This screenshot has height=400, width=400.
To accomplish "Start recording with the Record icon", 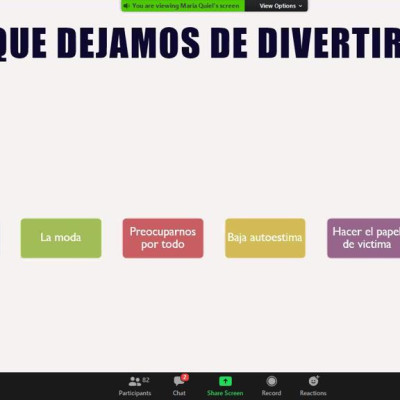I will (272, 381).
